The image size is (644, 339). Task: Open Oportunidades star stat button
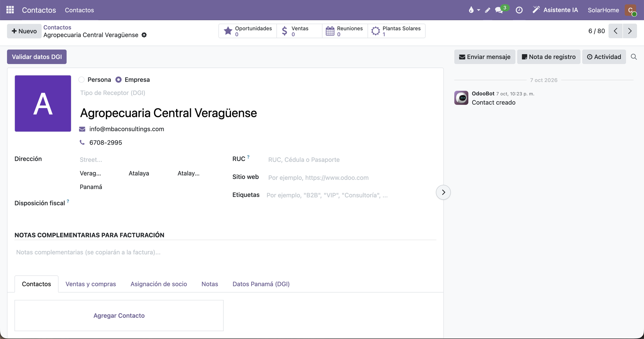point(248,31)
